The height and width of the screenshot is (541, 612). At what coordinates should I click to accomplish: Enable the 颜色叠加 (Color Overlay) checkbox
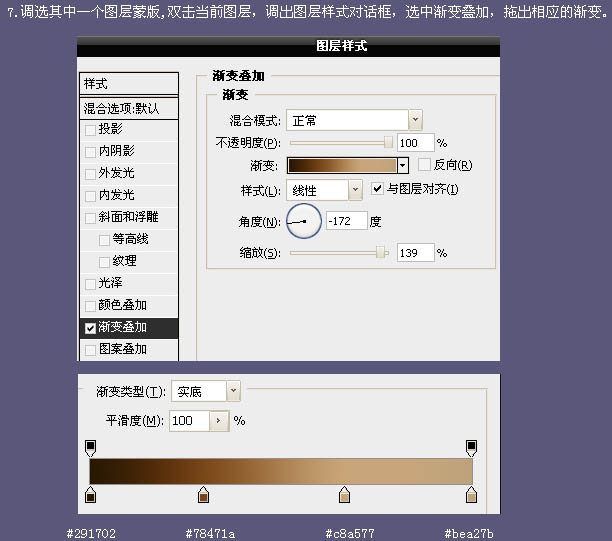coord(90,306)
